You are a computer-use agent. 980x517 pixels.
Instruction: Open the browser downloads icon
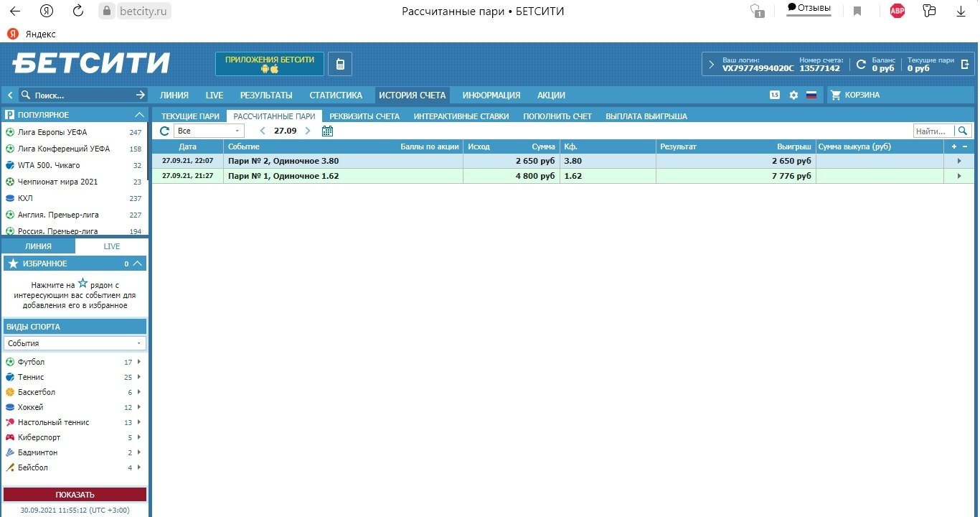pos(961,11)
